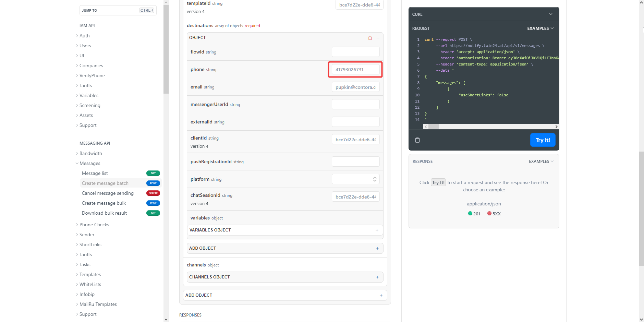Open the UI sidebar section

[82, 56]
